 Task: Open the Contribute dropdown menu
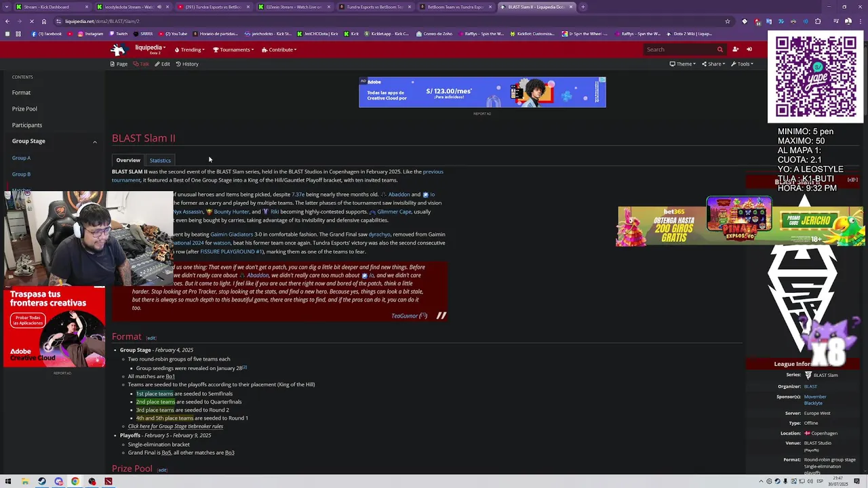click(279, 49)
